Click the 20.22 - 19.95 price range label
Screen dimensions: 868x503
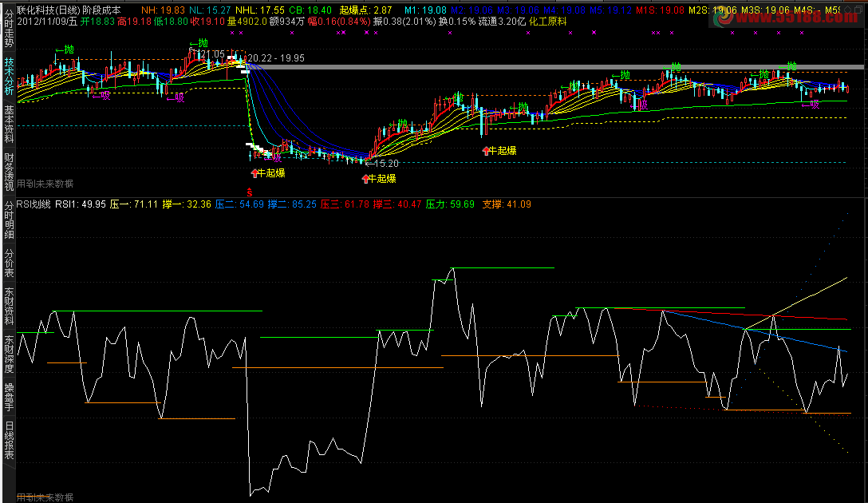tap(276, 58)
